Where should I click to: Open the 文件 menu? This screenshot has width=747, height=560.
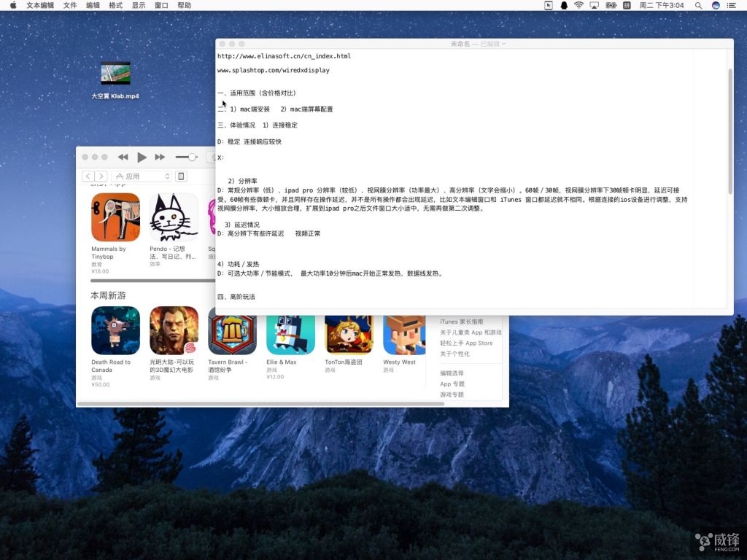click(70, 5)
